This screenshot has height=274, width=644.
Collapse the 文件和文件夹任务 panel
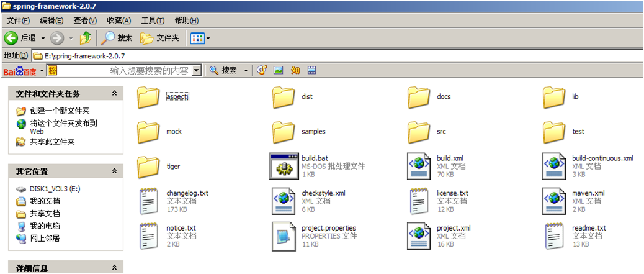(115, 93)
